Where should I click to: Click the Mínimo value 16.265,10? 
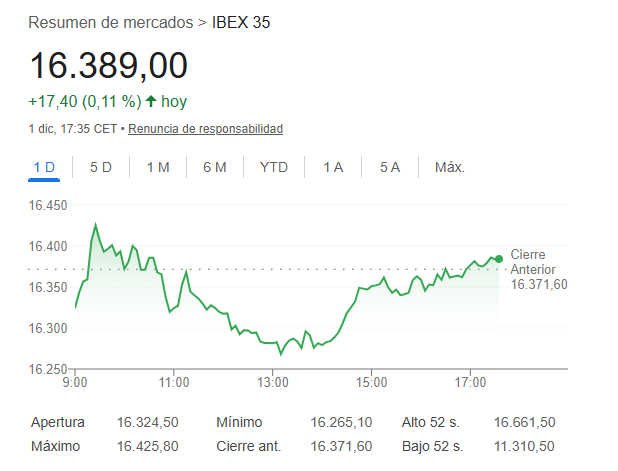(x=341, y=423)
